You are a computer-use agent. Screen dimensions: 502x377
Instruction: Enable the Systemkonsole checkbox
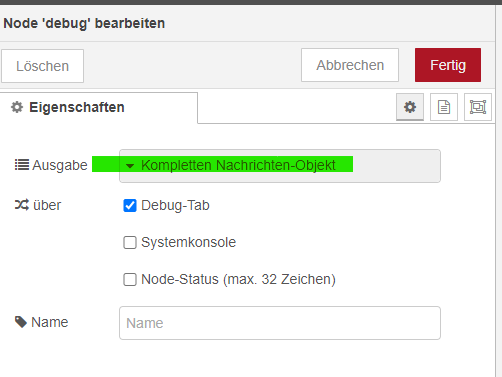coord(130,242)
